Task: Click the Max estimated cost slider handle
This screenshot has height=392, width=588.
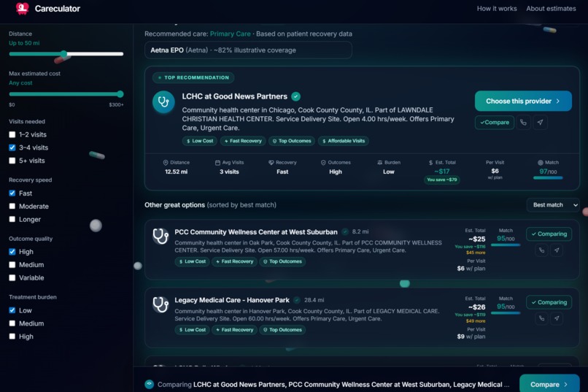Action: point(120,93)
